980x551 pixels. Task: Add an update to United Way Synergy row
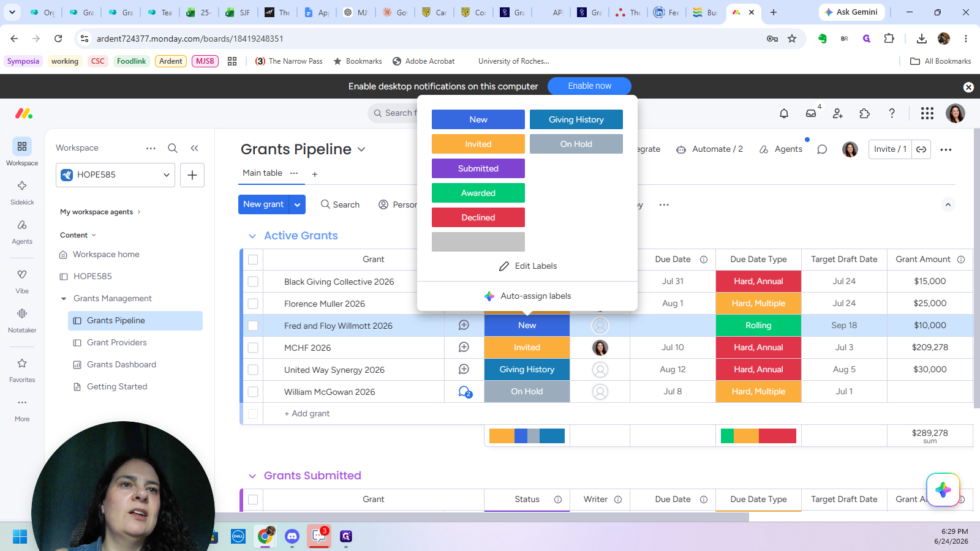point(464,370)
